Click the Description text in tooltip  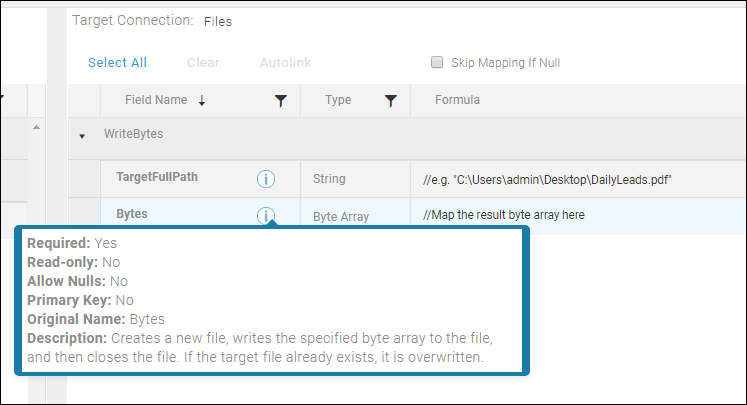(260, 347)
